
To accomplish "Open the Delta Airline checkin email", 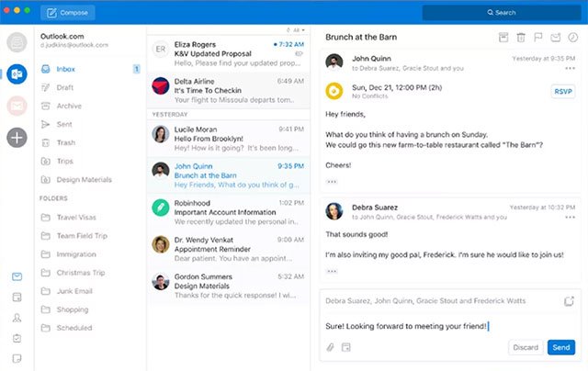I will point(229,90).
